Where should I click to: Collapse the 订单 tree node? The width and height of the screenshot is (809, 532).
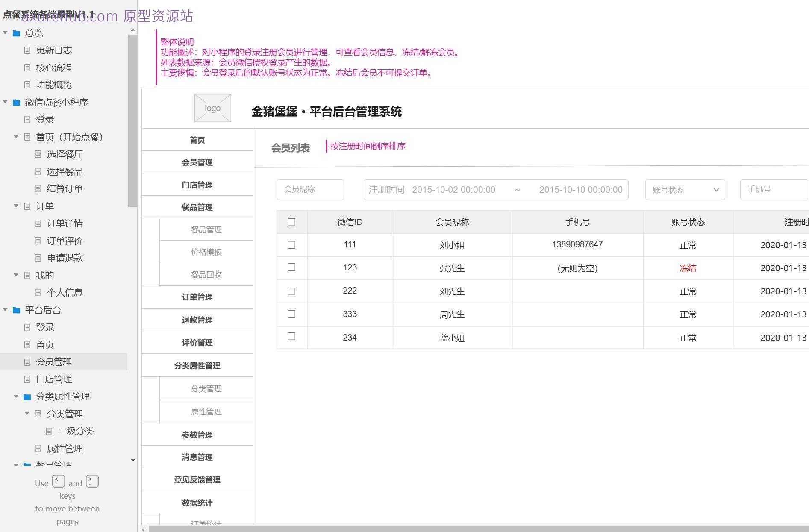tap(16, 206)
